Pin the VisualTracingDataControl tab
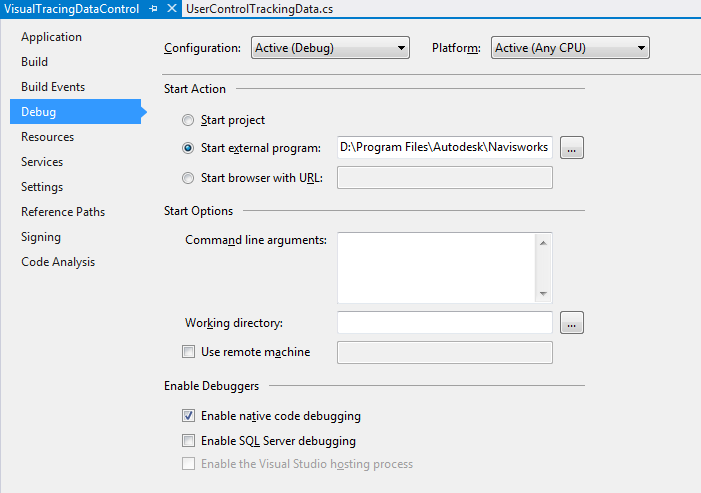Viewport: 701px width, 493px height. tap(153, 8)
